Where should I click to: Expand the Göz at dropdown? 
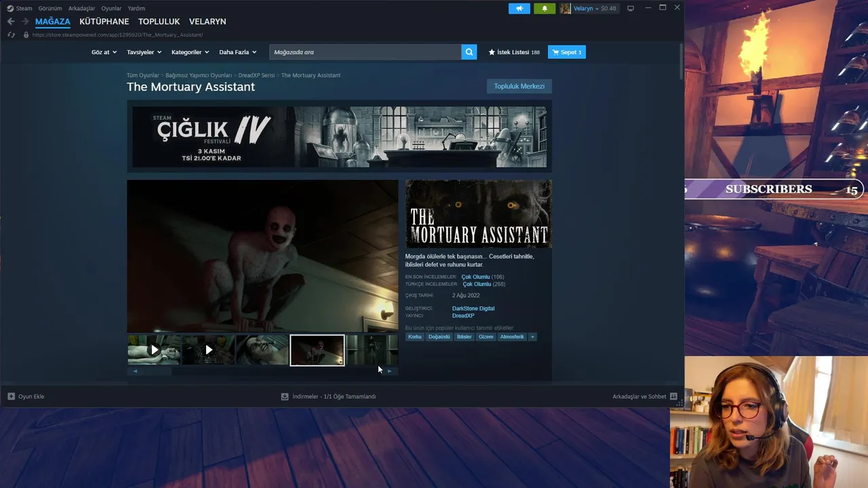tap(104, 52)
